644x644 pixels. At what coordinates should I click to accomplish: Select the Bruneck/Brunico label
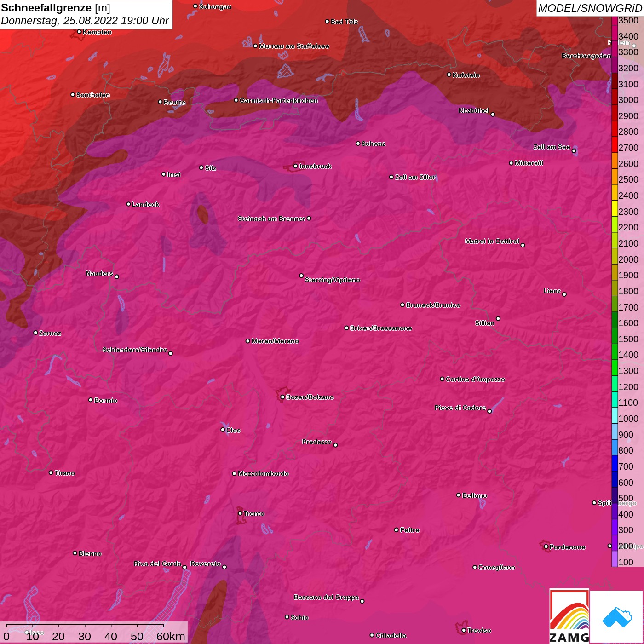click(x=433, y=305)
